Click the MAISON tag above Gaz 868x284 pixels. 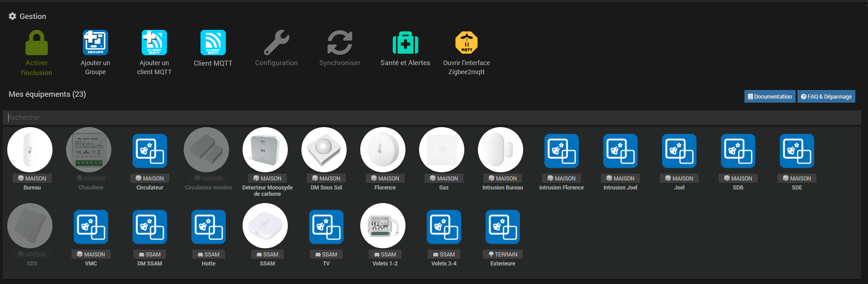pyautogui.click(x=444, y=179)
